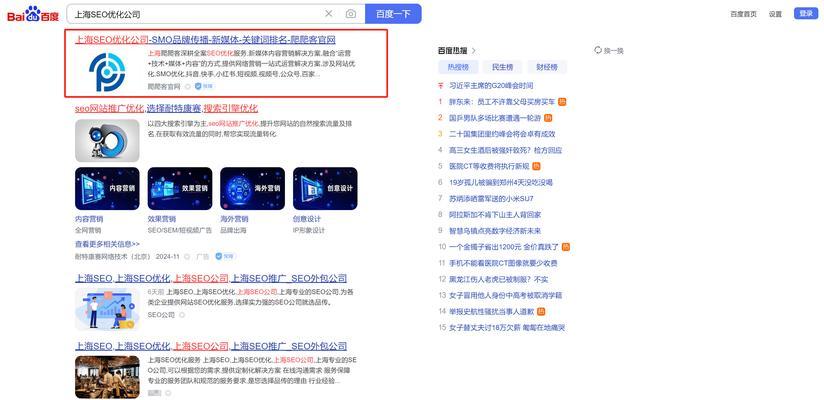Open camera image search icon
Viewport: 824px width, 400px height.
pos(351,14)
